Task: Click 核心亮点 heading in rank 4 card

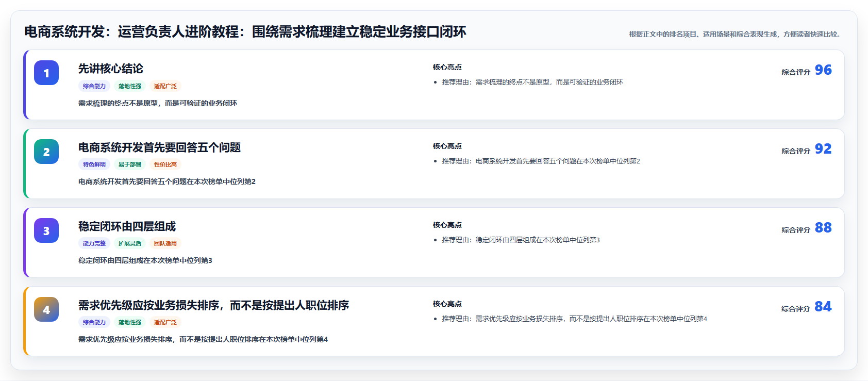Action: point(447,304)
